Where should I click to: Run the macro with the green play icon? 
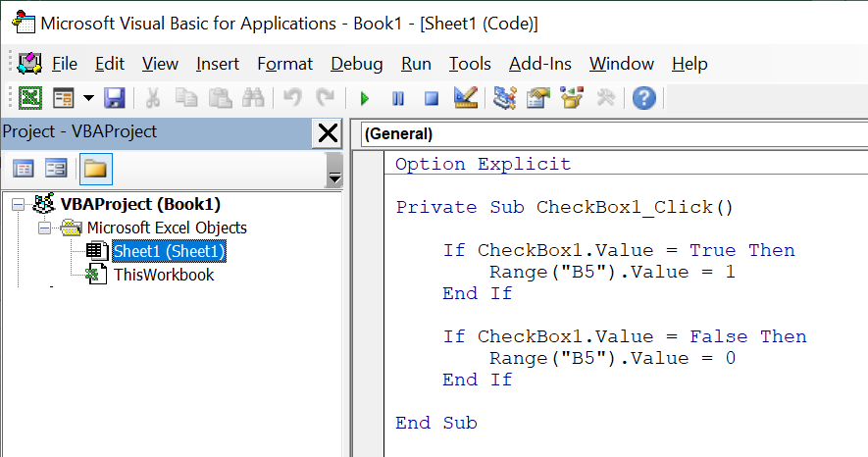364,98
